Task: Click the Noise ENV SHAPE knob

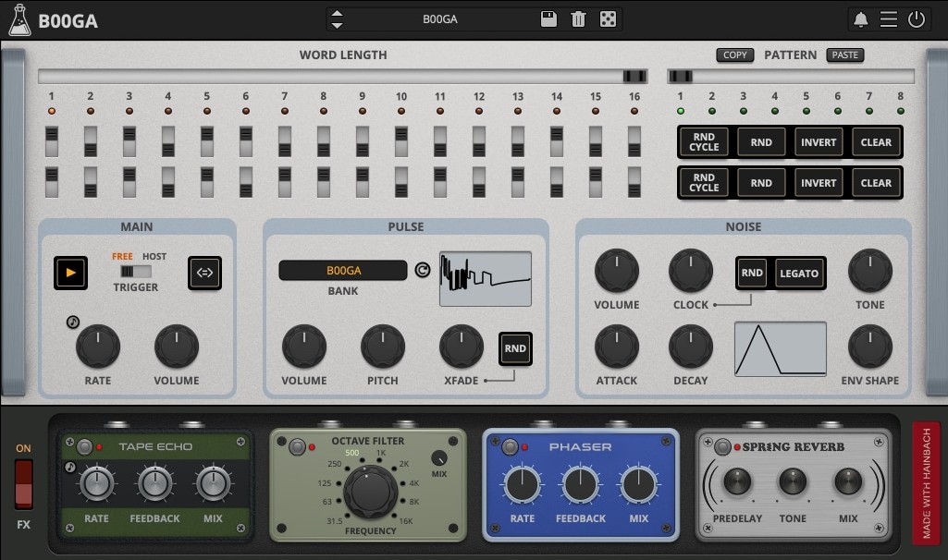Action: pos(870,347)
